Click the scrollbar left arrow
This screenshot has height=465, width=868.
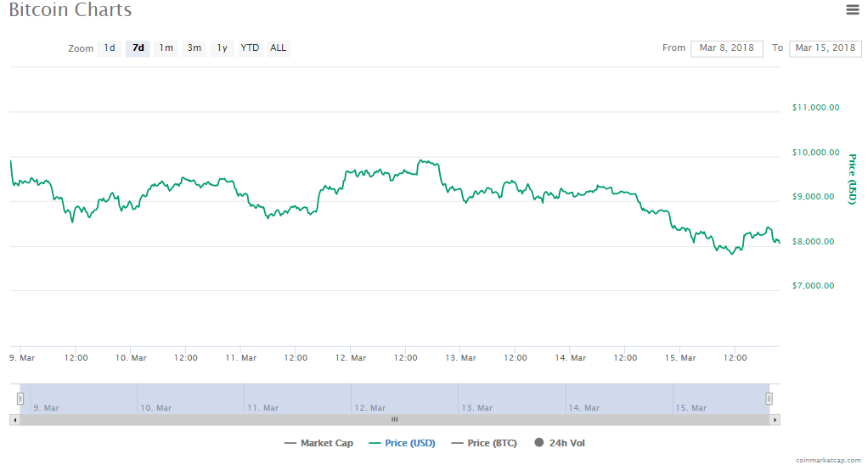pyautogui.click(x=15, y=420)
